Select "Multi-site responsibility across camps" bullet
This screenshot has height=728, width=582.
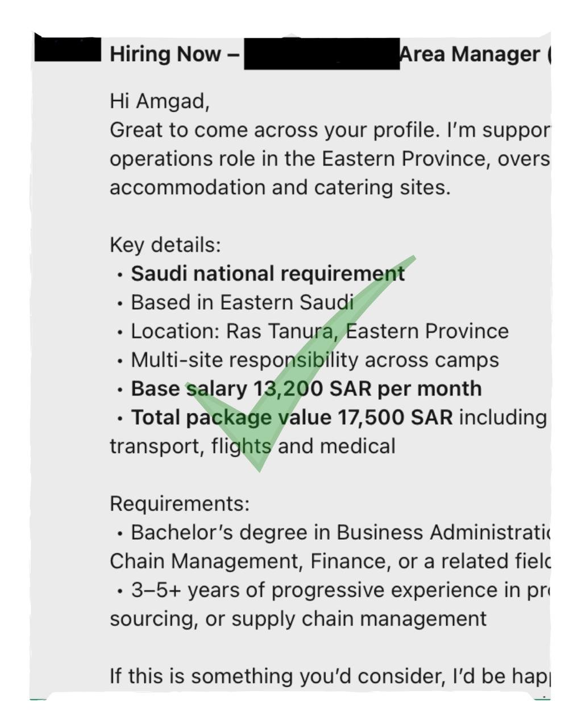click(x=315, y=360)
